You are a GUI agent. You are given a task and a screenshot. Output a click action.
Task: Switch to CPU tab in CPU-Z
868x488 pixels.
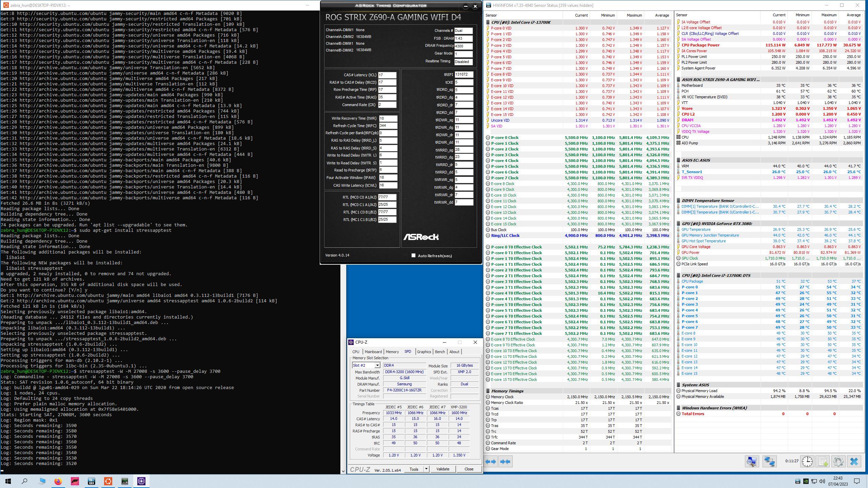click(356, 352)
